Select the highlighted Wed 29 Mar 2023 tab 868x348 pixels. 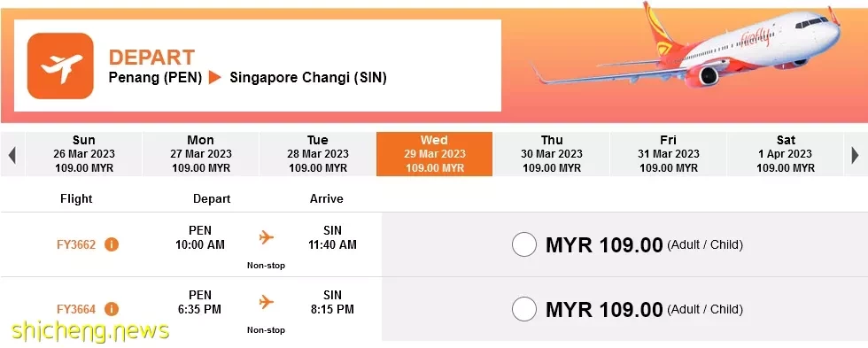435,154
